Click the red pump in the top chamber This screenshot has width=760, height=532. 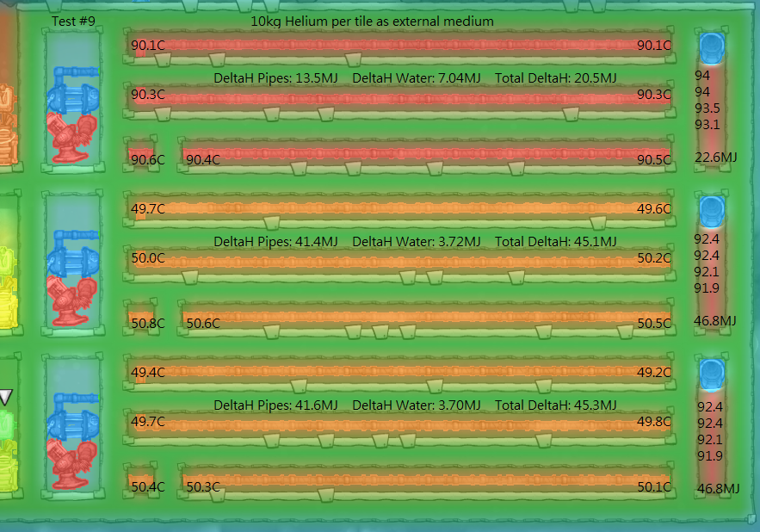71,138
